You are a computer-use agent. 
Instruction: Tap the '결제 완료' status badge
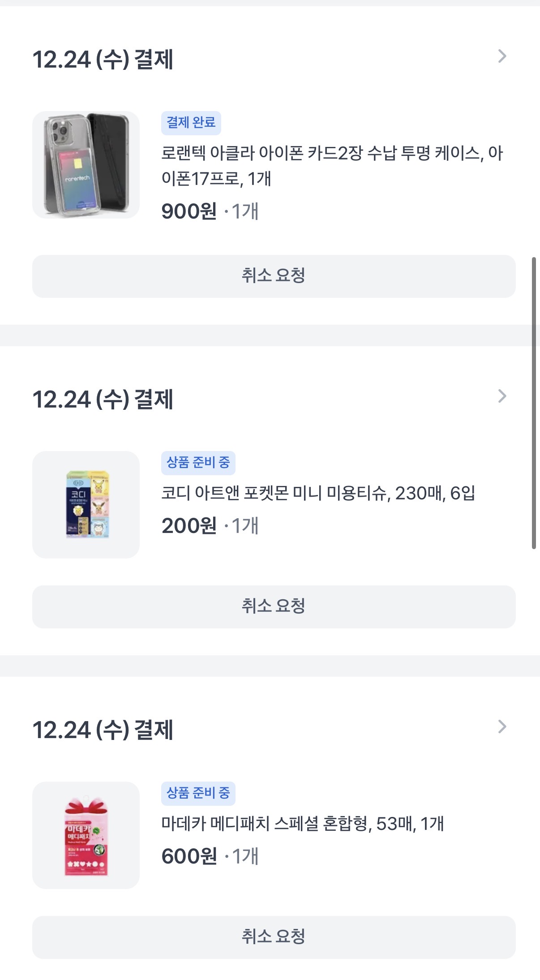(191, 123)
